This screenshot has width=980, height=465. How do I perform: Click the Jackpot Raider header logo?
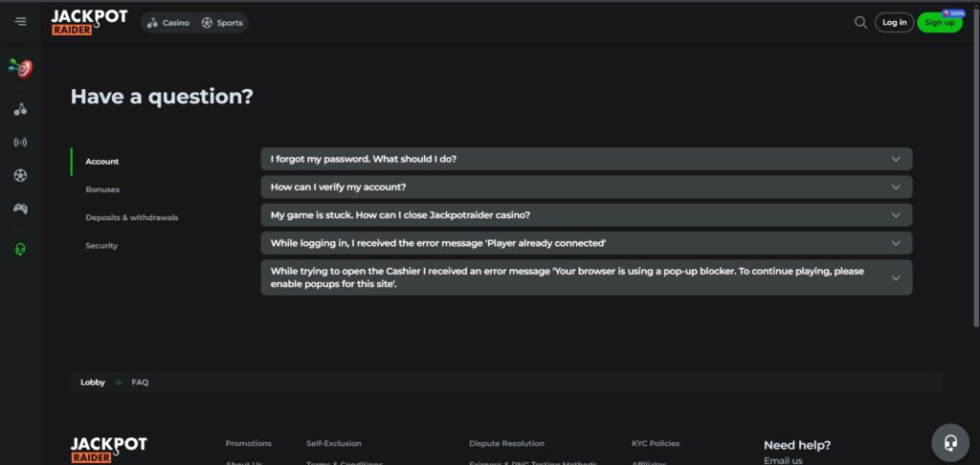[x=89, y=22]
